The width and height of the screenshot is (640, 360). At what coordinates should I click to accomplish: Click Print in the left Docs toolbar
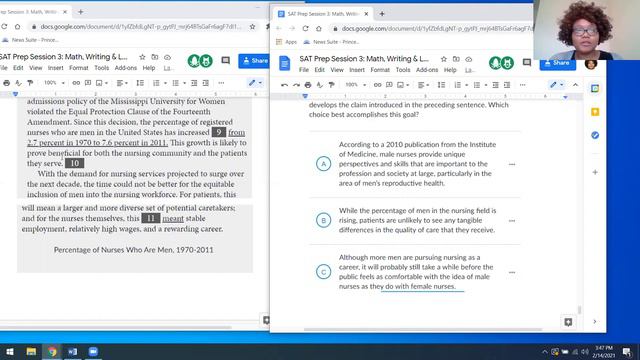(7, 83)
